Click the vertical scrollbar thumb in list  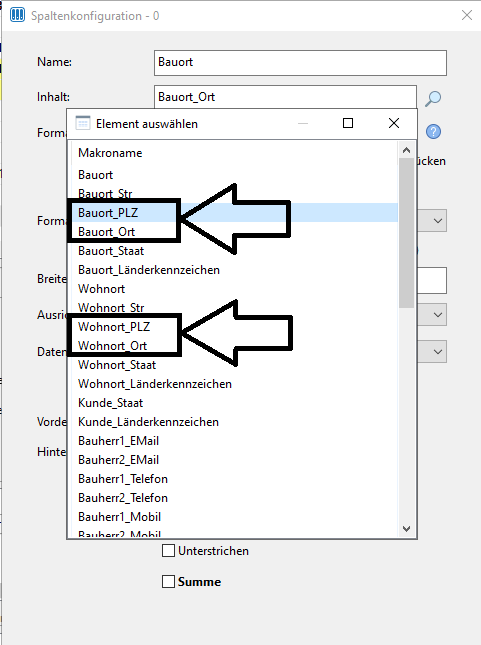tap(407, 232)
